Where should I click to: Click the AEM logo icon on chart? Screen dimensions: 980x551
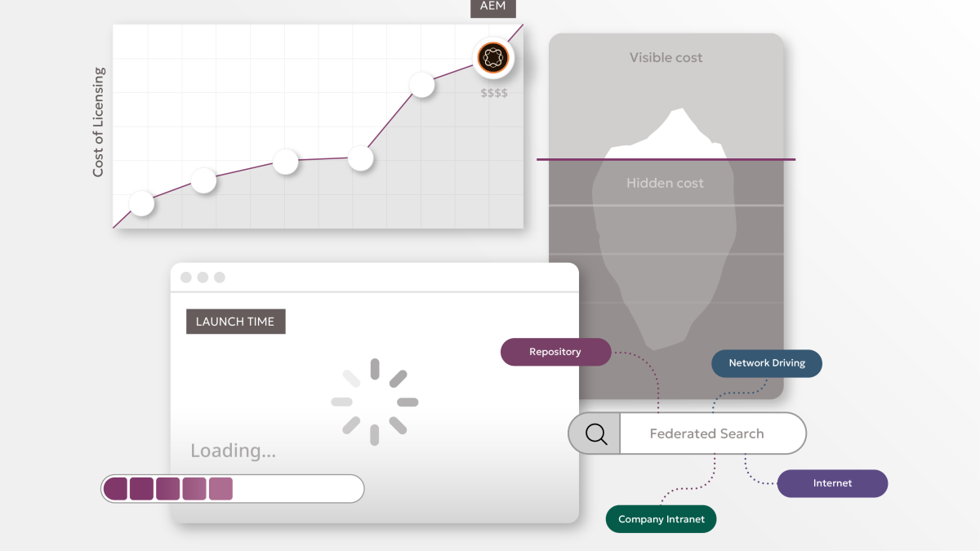pyautogui.click(x=492, y=58)
